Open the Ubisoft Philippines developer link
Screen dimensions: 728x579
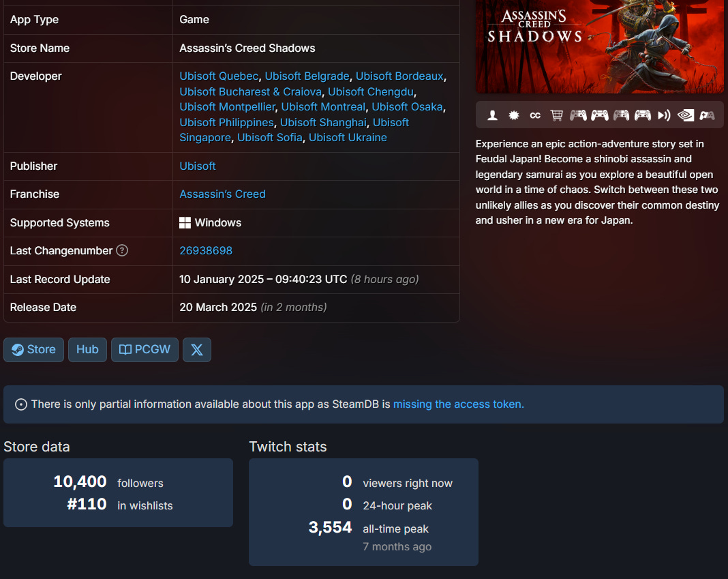pos(226,122)
